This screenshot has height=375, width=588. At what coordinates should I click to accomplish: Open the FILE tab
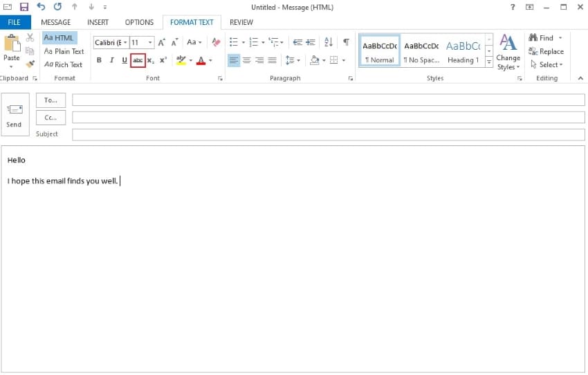(x=15, y=23)
